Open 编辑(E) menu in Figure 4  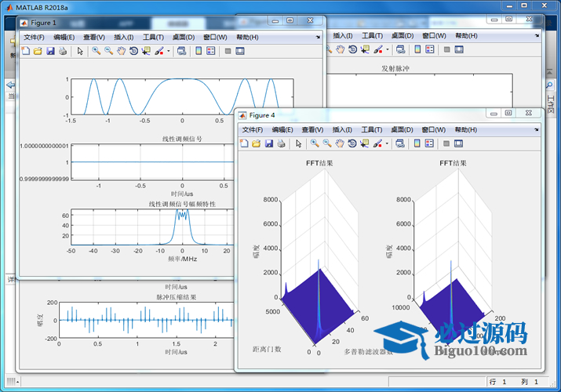tap(282, 129)
